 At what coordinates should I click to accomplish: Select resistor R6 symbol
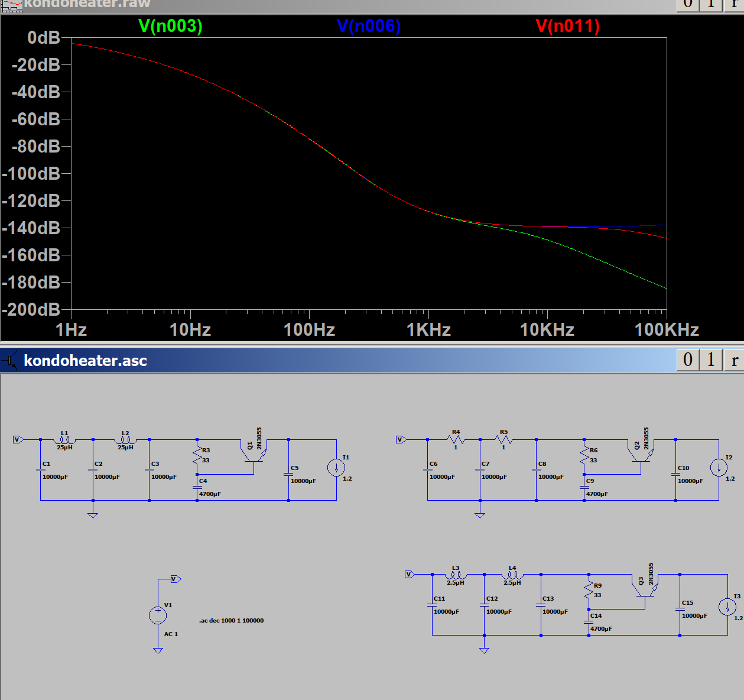[x=584, y=455]
